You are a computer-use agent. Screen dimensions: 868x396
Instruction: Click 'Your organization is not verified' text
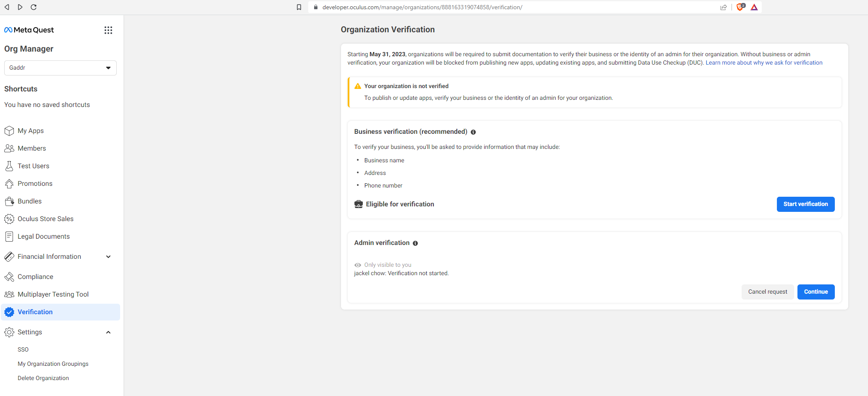(x=406, y=86)
